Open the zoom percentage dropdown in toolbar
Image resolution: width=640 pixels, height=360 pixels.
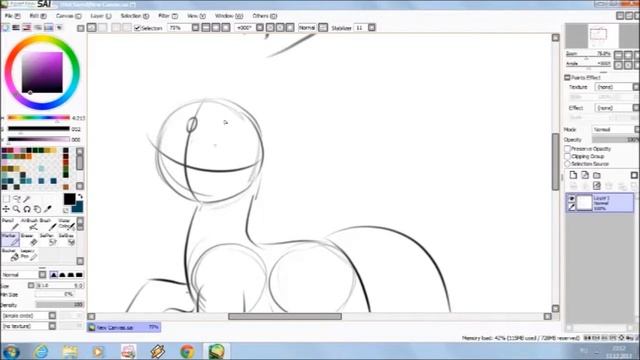tap(196, 28)
